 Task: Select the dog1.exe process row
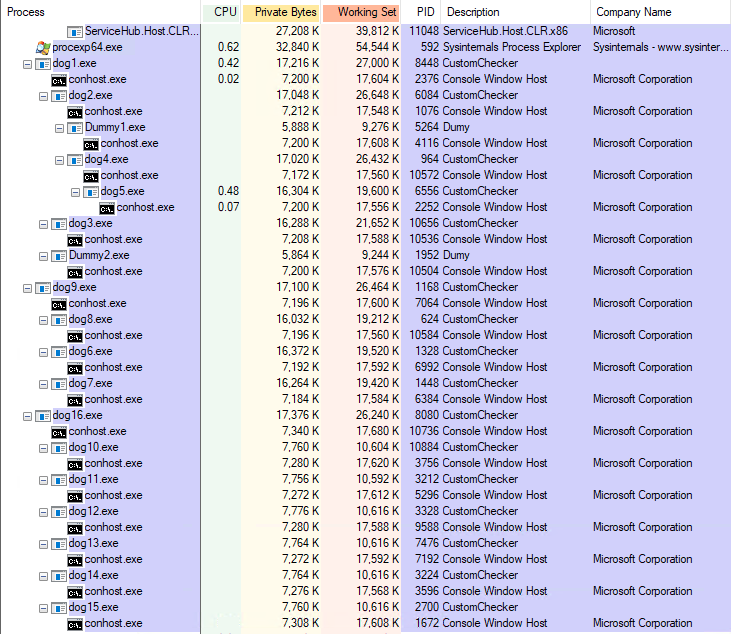366,63
